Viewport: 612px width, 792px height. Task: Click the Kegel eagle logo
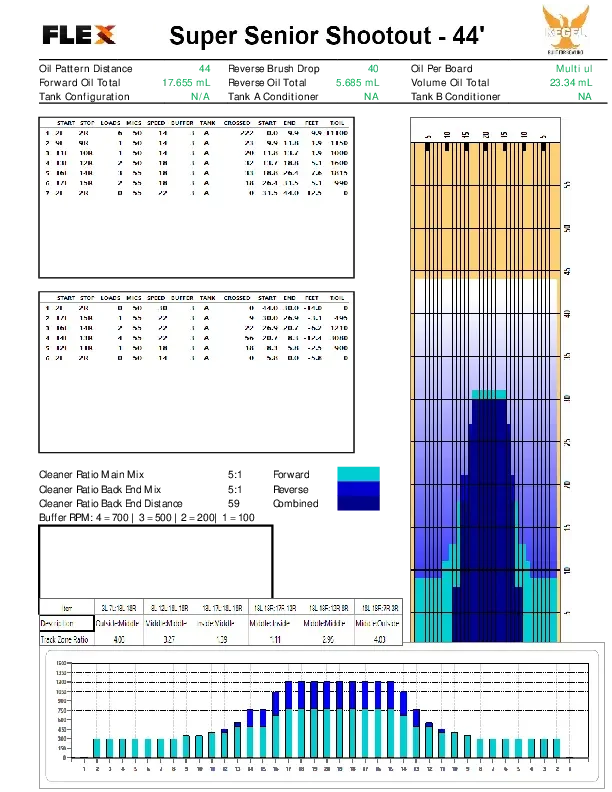566,29
